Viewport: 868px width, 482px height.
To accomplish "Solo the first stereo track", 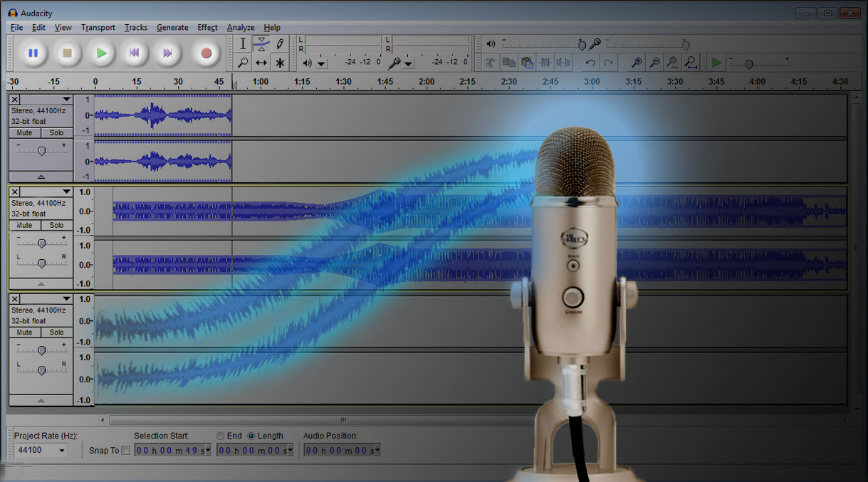I will (x=56, y=133).
